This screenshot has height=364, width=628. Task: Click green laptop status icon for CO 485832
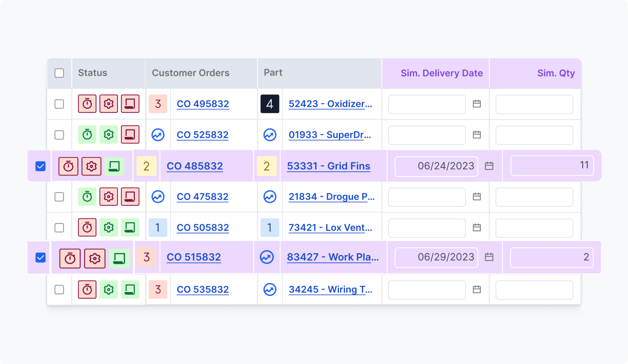(x=114, y=166)
